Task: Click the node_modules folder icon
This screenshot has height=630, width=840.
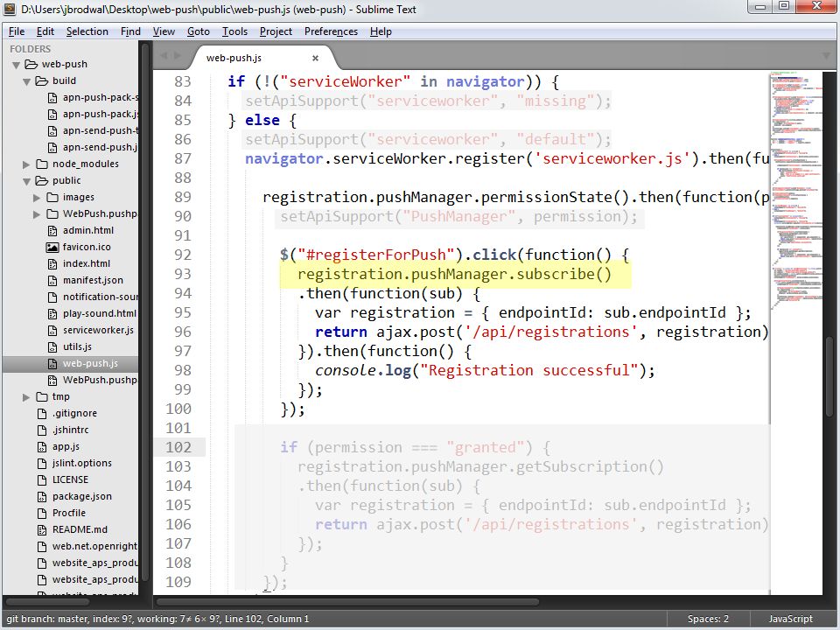Action: click(x=42, y=164)
